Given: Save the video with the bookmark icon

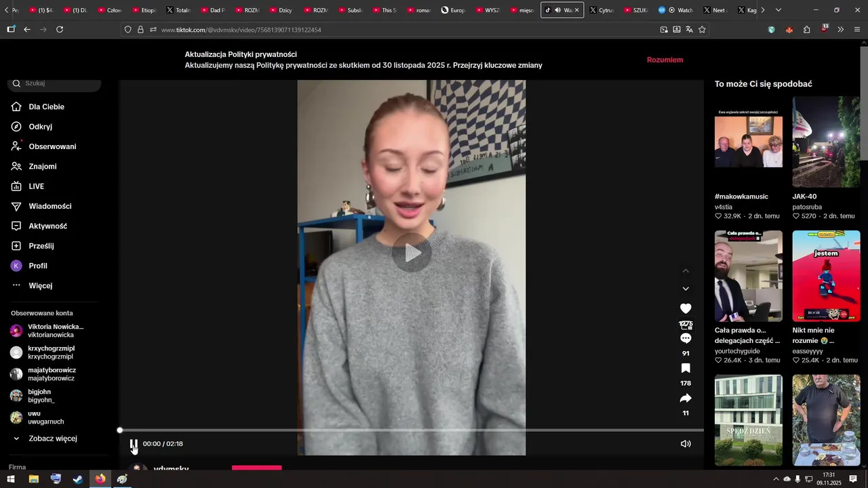Looking at the screenshot, I should pyautogui.click(x=686, y=368).
